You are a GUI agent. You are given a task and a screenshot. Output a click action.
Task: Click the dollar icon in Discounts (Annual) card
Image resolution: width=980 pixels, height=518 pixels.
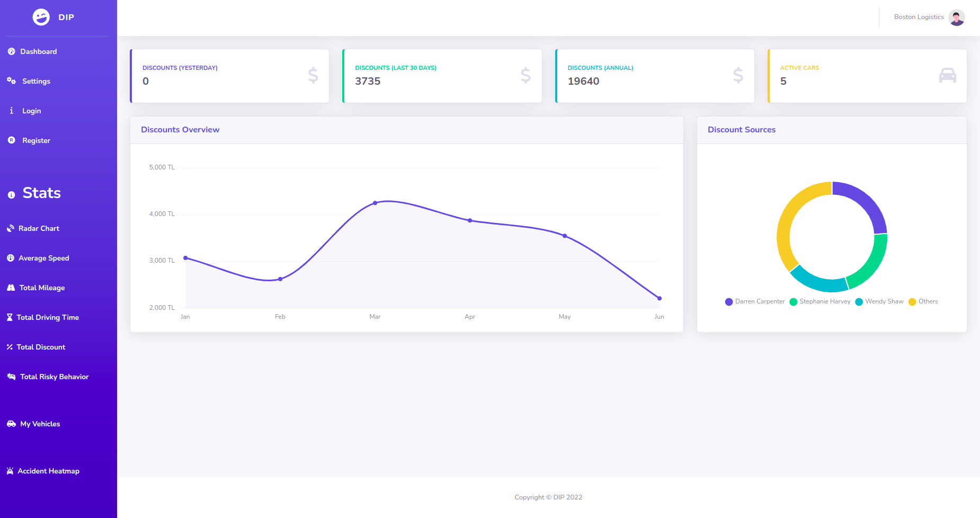738,76
